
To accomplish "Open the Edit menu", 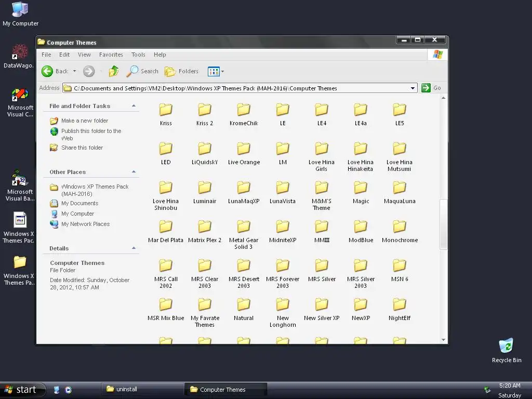I will coord(64,55).
